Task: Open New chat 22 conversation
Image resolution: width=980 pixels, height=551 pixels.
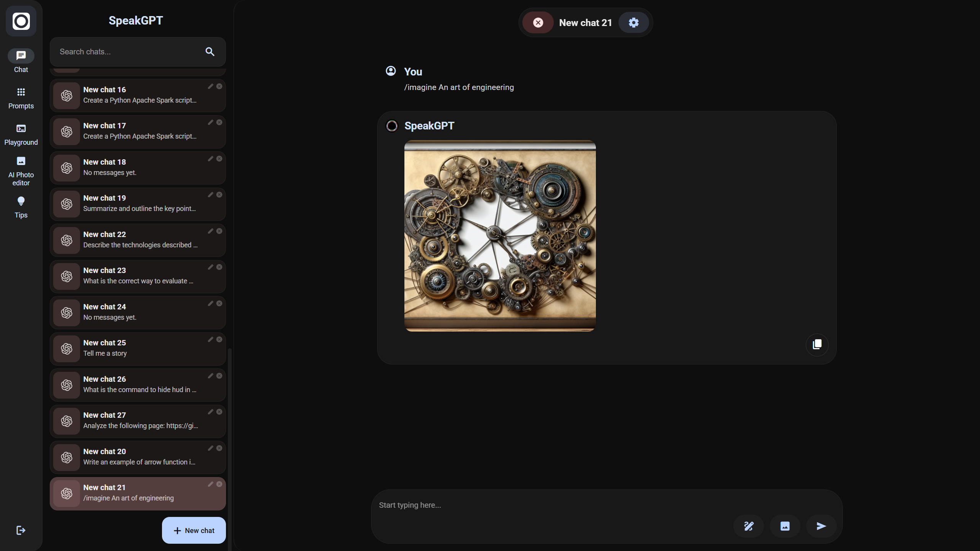Action: point(138,240)
